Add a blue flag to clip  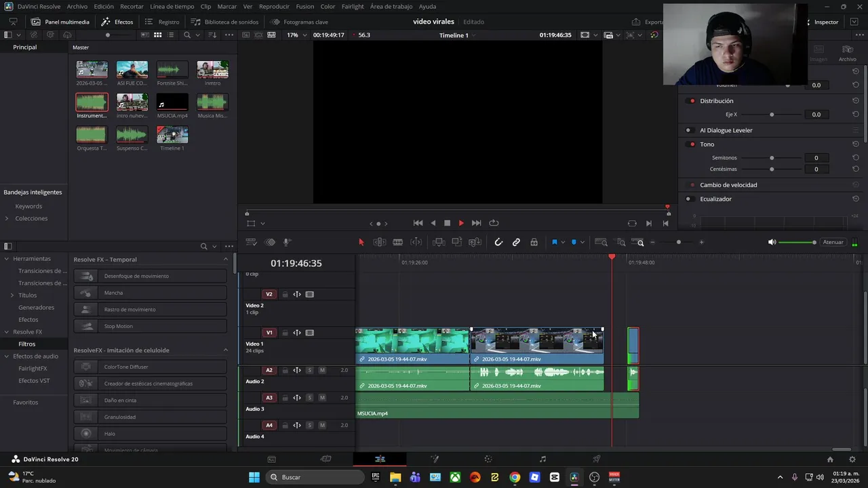554,242
